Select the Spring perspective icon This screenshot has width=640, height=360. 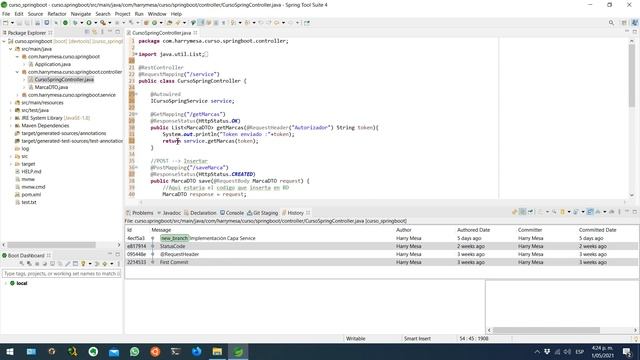(635, 23)
